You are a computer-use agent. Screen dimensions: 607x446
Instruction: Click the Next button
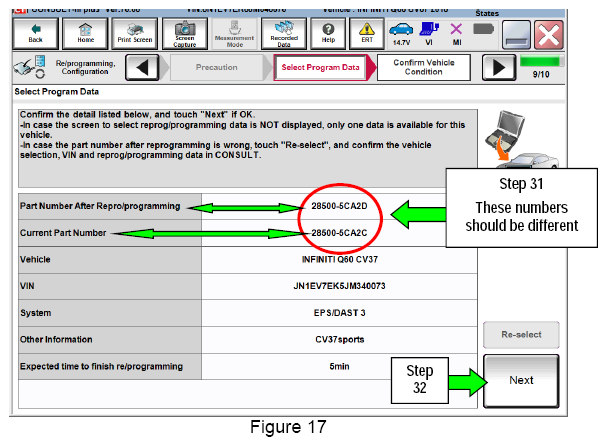[x=521, y=381]
